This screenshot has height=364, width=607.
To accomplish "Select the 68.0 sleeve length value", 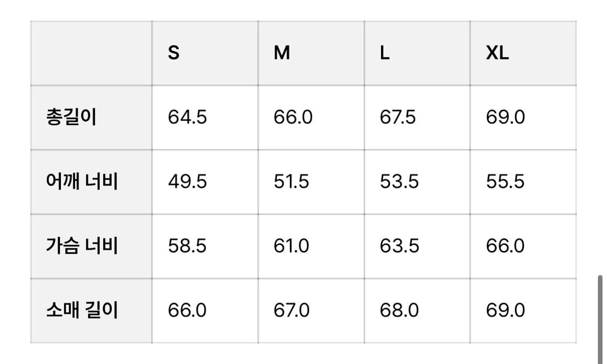I will point(399,311).
